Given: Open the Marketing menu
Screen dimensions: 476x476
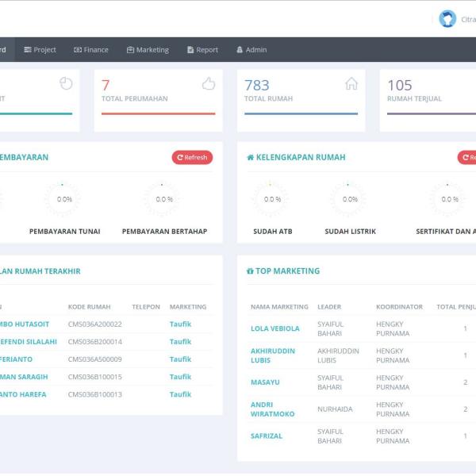Looking at the screenshot, I should [x=148, y=50].
